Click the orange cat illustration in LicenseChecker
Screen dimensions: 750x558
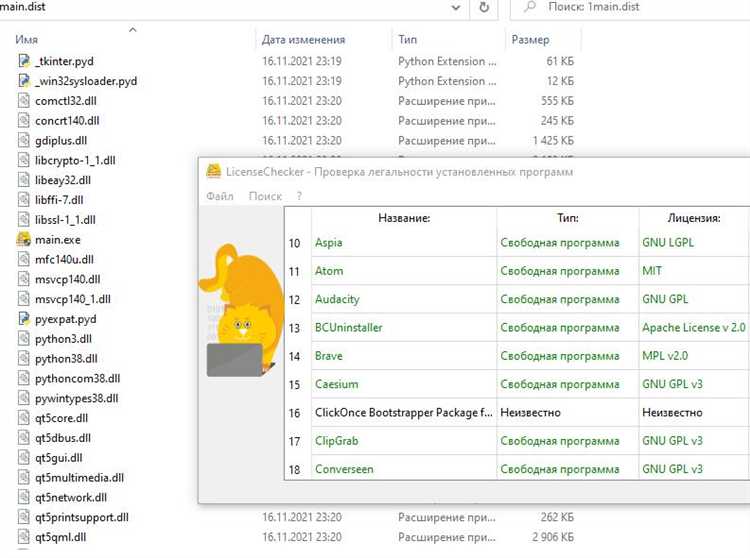click(x=242, y=310)
